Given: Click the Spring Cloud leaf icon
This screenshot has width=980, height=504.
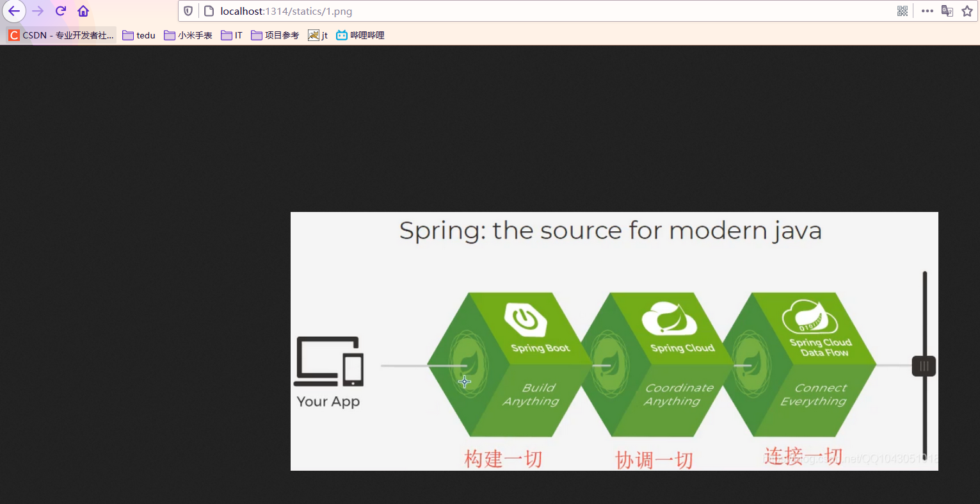Looking at the screenshot, I should pos(669,319).
